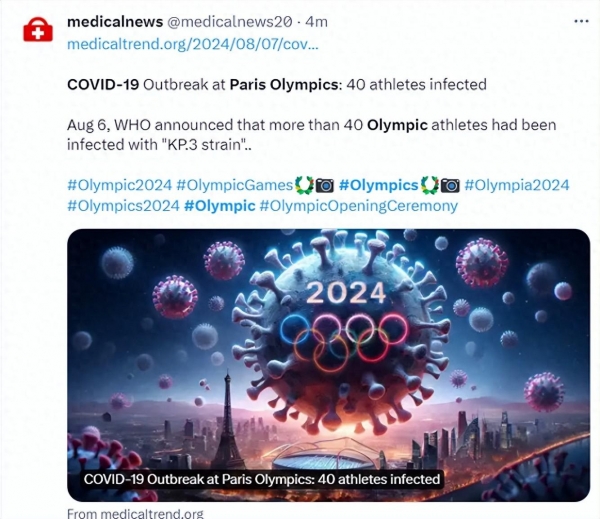Click the image caption overlay about 40 athletes

tap(261, 479)
